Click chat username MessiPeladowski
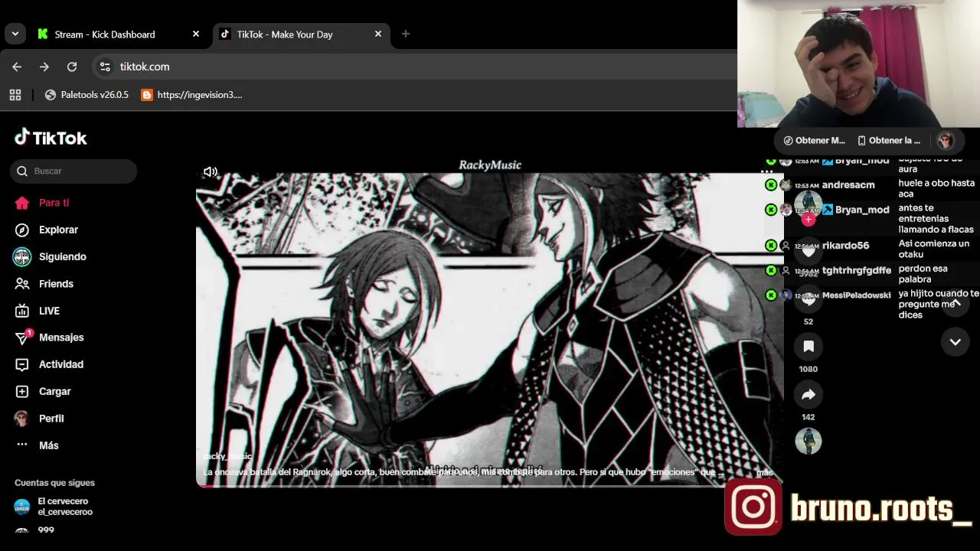 856,295
